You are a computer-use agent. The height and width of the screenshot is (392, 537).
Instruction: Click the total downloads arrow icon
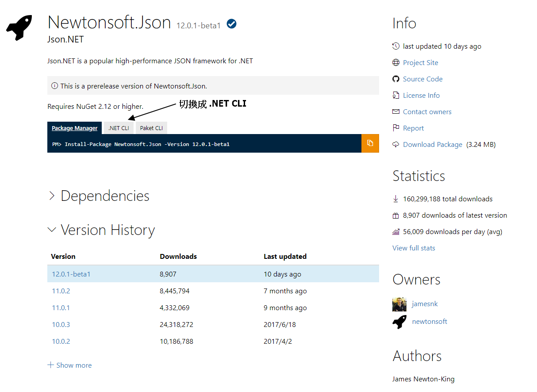(396, 199)
